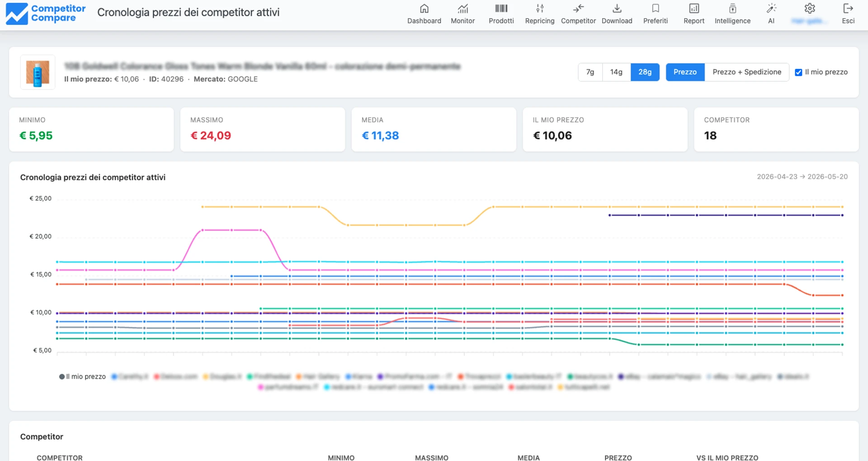Sort by COMPETITOR column header
Image resolution: width=868 pixels, height=461 pixels.
click(60, 457)
